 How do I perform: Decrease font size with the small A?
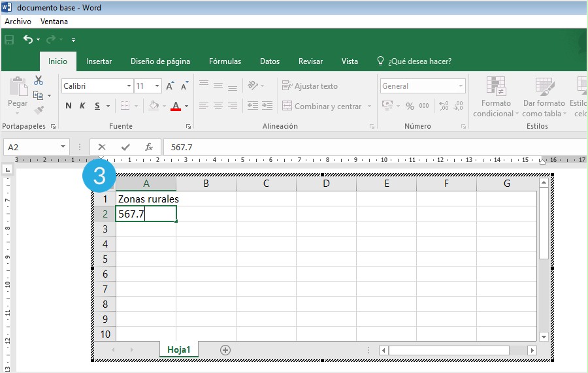(x=184, y=86)
